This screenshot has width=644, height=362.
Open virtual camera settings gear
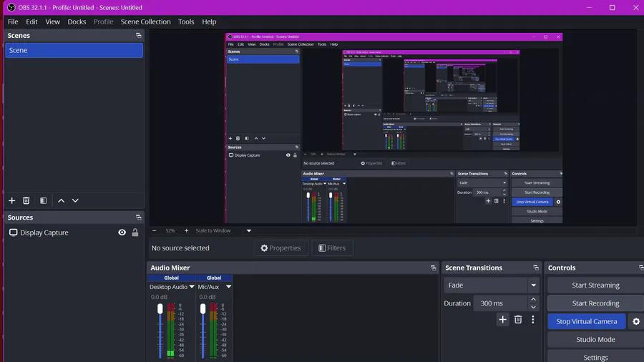coord(636,321)
